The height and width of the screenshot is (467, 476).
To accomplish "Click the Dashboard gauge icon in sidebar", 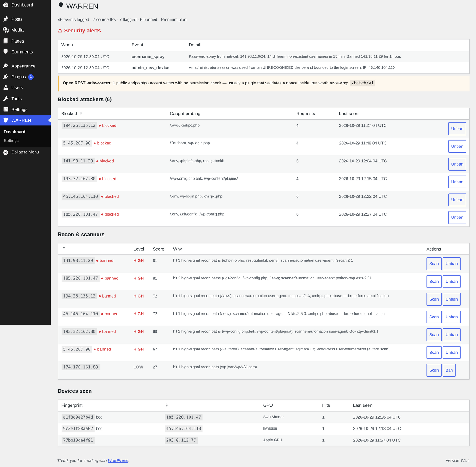I will (x=6, y=5).
